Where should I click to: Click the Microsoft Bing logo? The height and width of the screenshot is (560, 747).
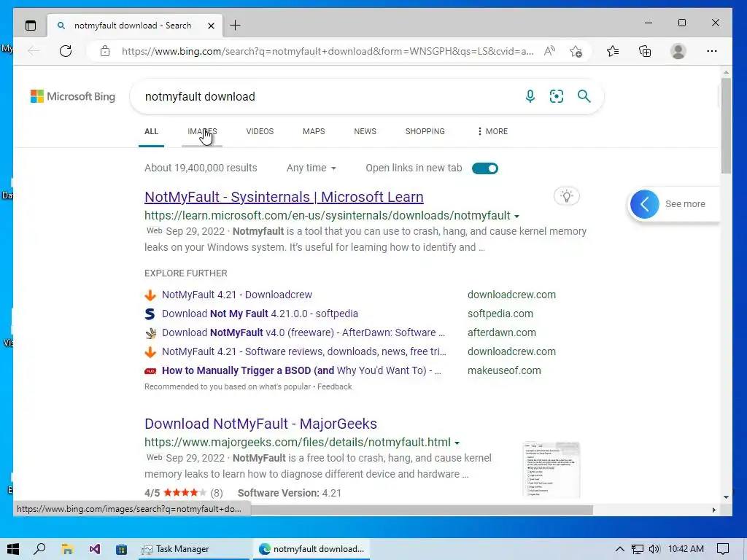click(x=73, y=96)
